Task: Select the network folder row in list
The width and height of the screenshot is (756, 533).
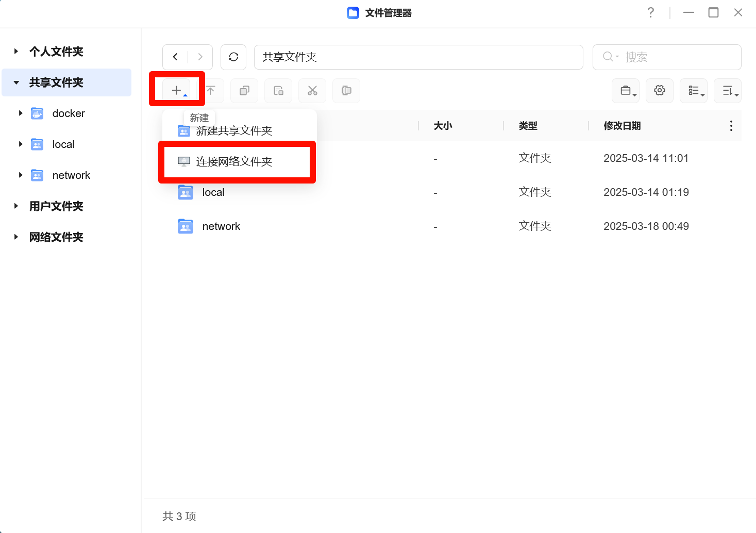Action: (x=452, y=226)
